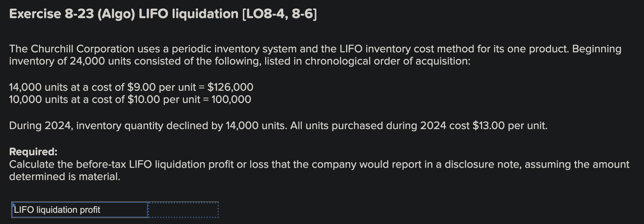Click the paragraph about Churchill Corporation
The width and height of the screenshot is (644, 224).
pos(244,55)
